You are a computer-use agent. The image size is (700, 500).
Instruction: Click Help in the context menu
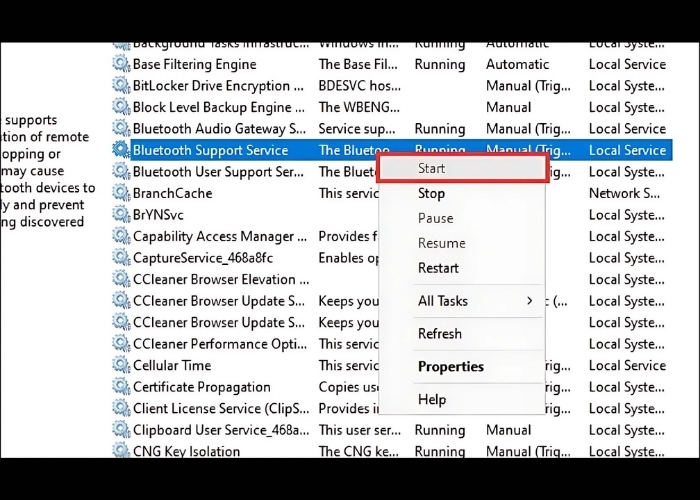(x=432, y=400)
